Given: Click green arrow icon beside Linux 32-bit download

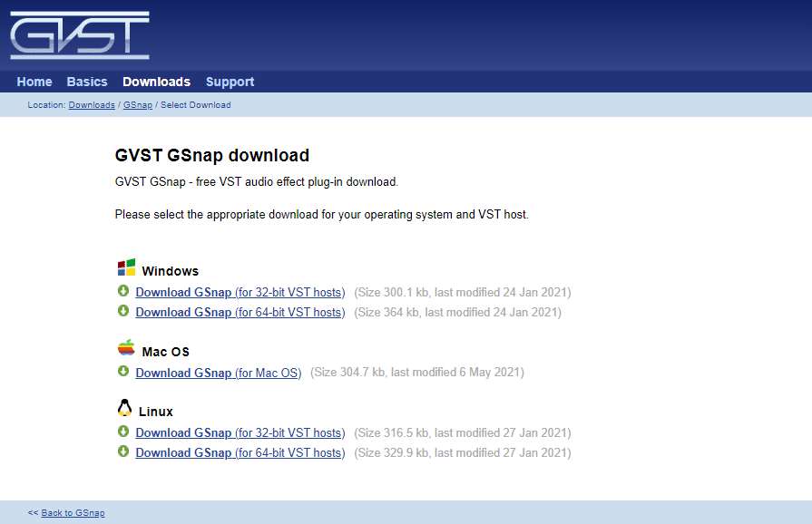Looking at the screenshot, I should pos(123,431).
